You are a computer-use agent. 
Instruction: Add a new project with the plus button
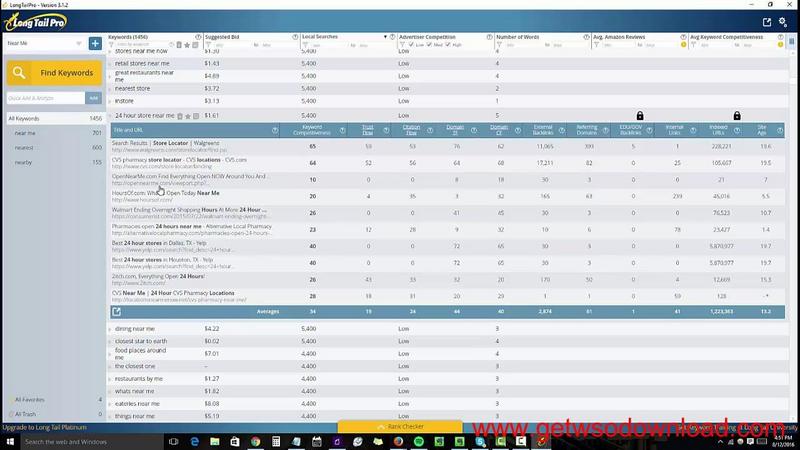[95, 43]
